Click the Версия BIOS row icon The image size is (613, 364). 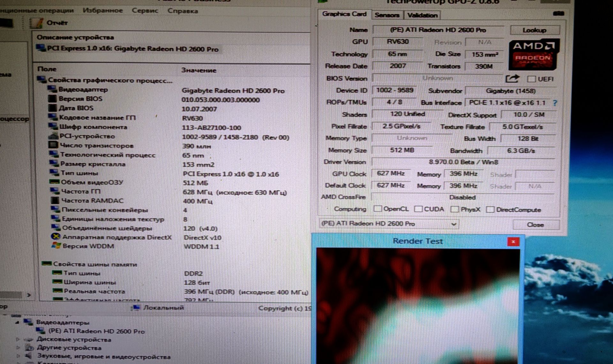pos(52,98)
